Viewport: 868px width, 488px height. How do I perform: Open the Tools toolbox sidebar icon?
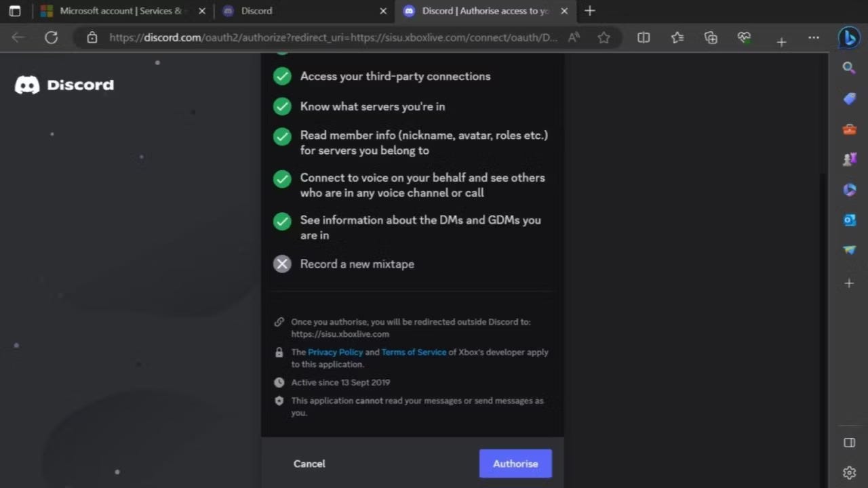pyautogui.click(x=849, y=129)
